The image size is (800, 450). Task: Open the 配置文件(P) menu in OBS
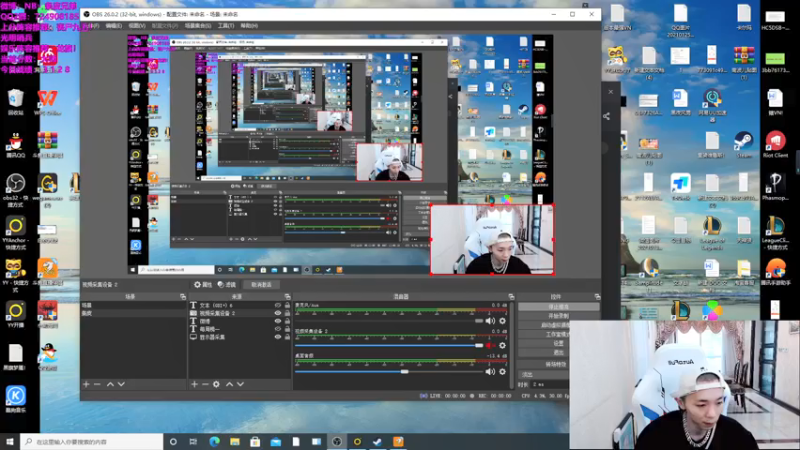click(x=164, y=26)
